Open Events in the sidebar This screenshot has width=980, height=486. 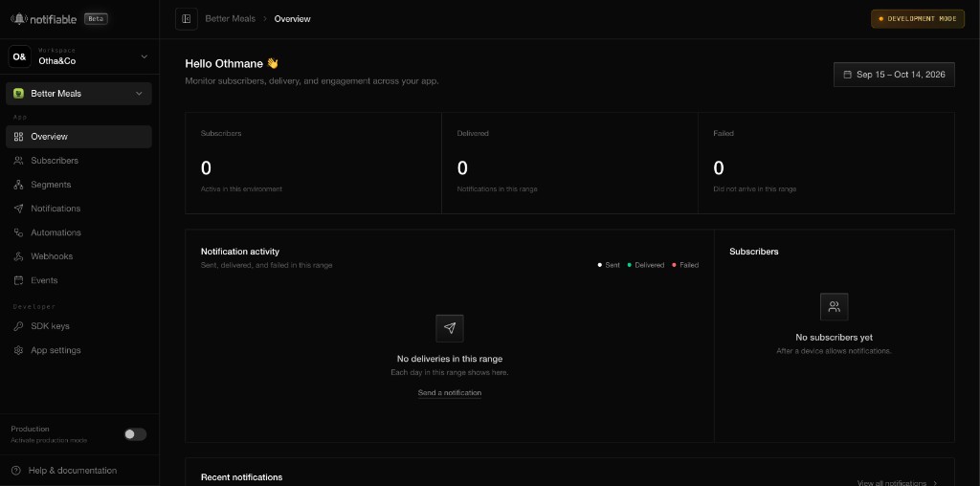point(78,280)
